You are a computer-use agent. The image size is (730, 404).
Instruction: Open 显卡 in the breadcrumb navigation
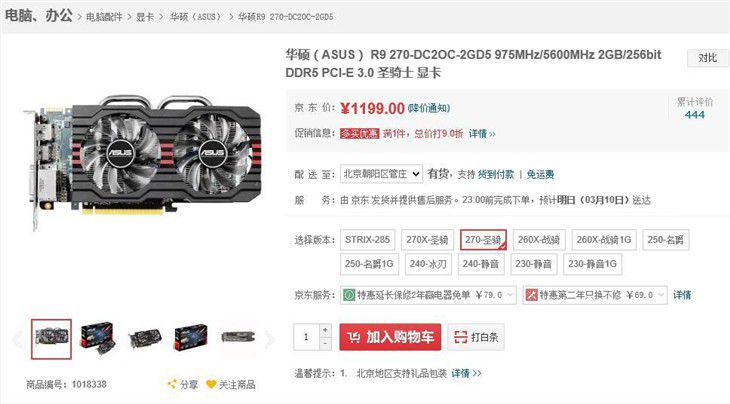tap(144, 17)
